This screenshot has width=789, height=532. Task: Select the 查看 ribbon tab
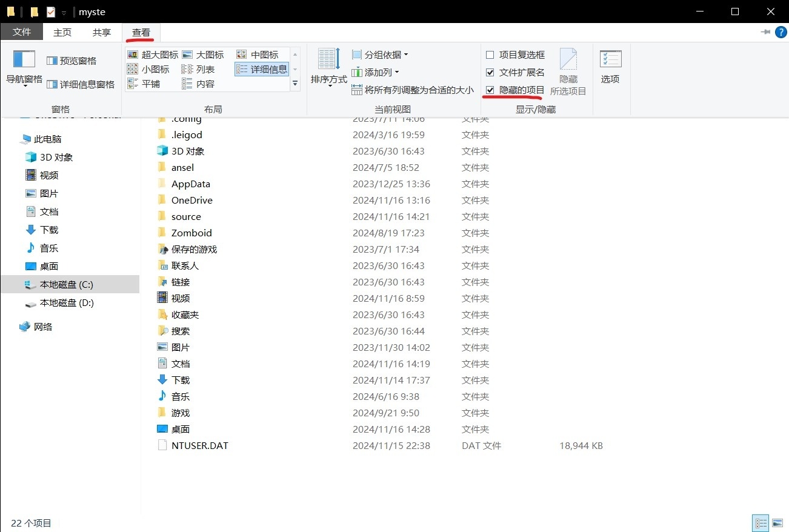point(141,32)
